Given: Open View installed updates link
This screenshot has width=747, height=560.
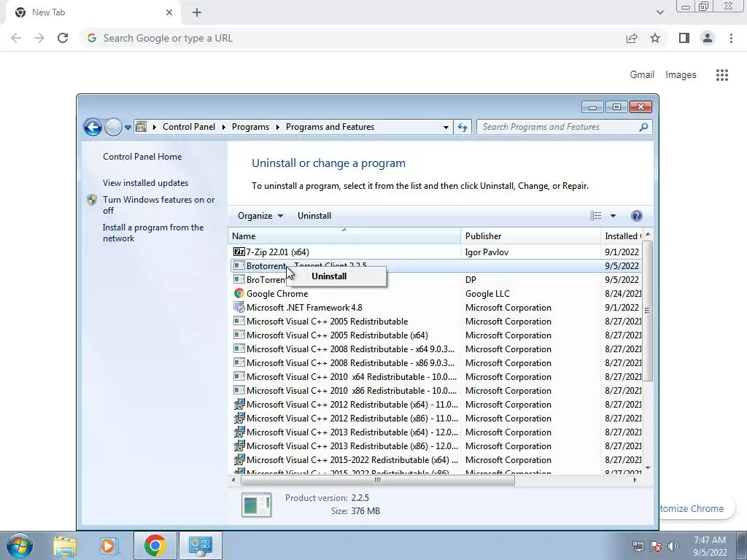Looking at the screenshot, I should [x=145, y=183].
